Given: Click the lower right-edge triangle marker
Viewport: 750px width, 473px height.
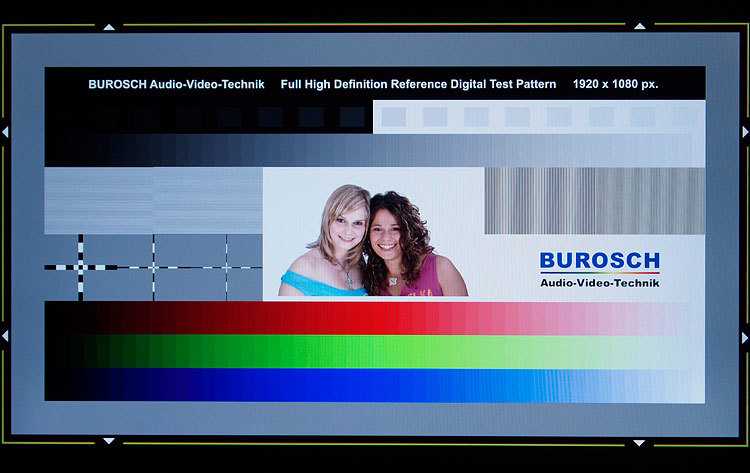Looking at the screenshot, I should click(745, 338).
